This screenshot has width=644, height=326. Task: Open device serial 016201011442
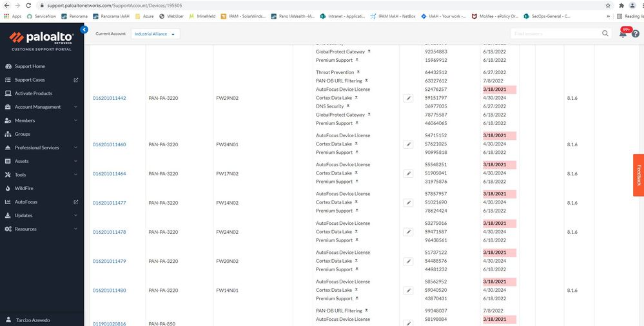109,98
